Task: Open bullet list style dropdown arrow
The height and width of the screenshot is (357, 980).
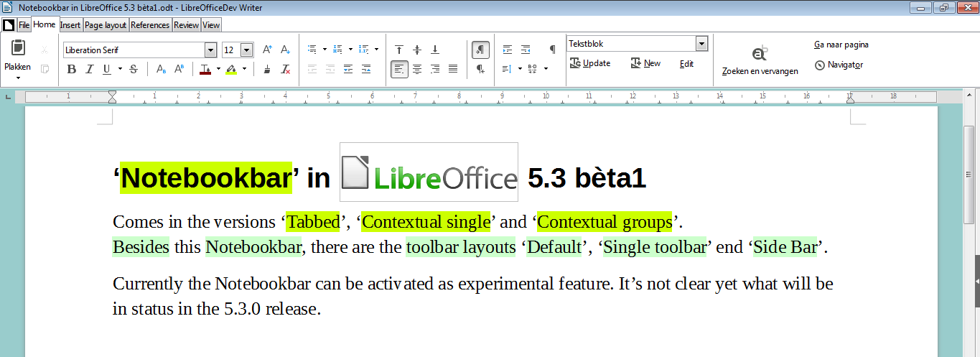Action: (x=325, y=50)
